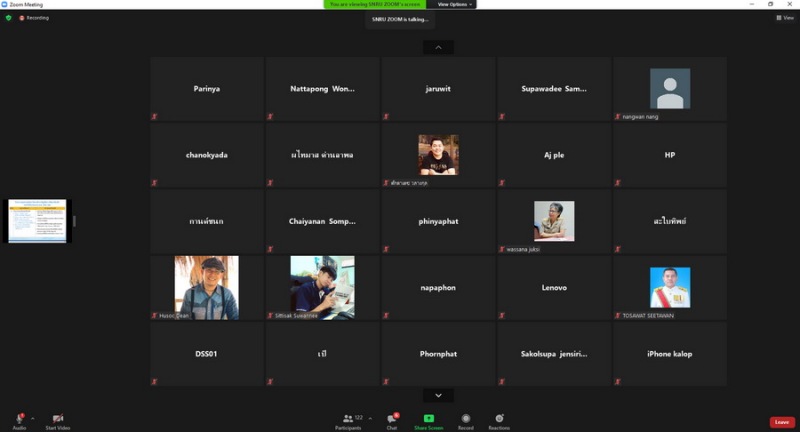Click the Zoom Meeting title bar icon
The height and width of the screenshot is (432, 800).
pos(5,4)
